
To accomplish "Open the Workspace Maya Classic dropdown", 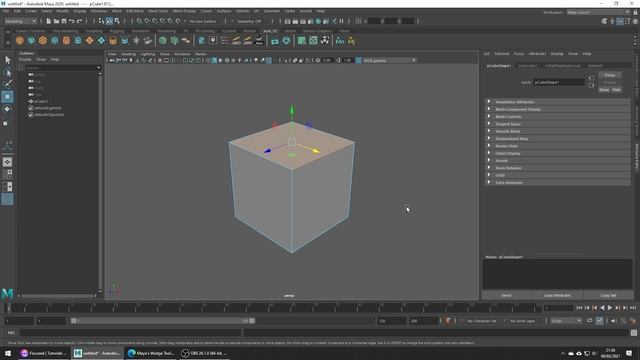I will tap(598, 12).
